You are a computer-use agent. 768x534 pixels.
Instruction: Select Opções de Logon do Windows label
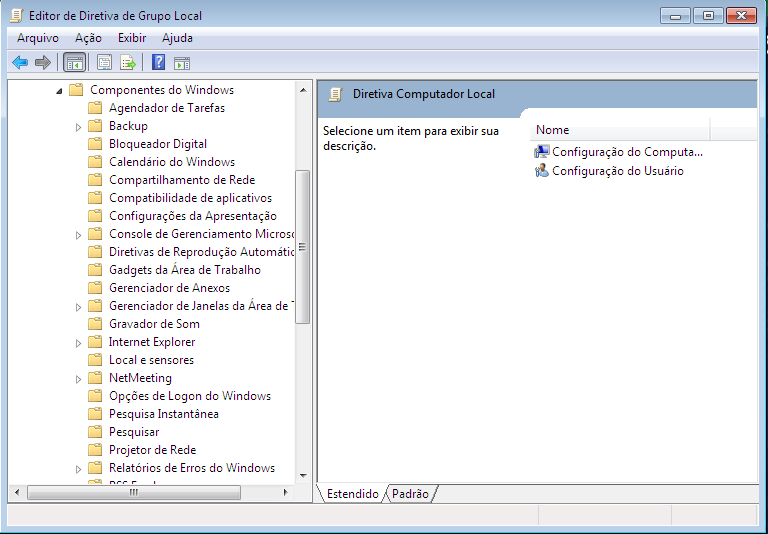coord(190,396)
